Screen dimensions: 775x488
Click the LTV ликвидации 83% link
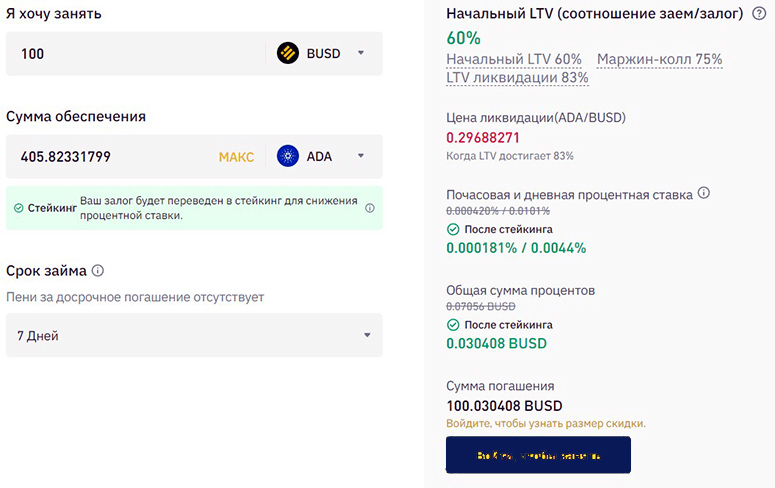pyautogui.click(x=517, y=77)
